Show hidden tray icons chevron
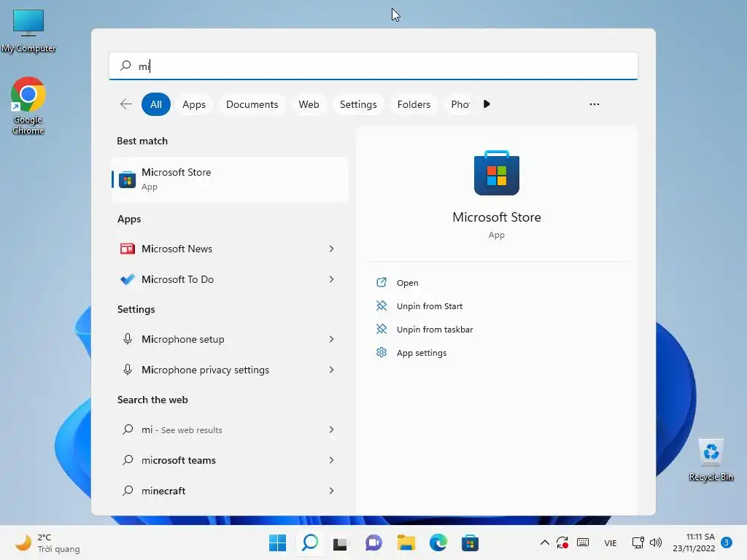This screenshot has height=560, width=747. [544, 542]
